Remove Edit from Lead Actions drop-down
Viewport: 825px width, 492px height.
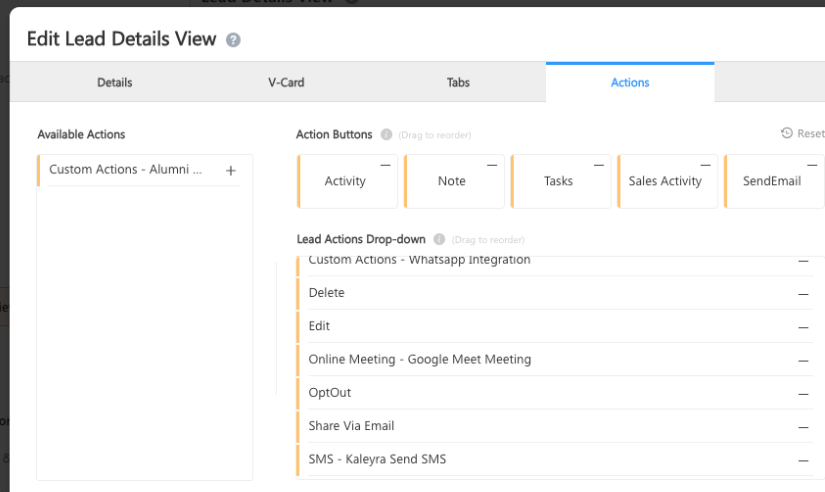tap(803, 327)
